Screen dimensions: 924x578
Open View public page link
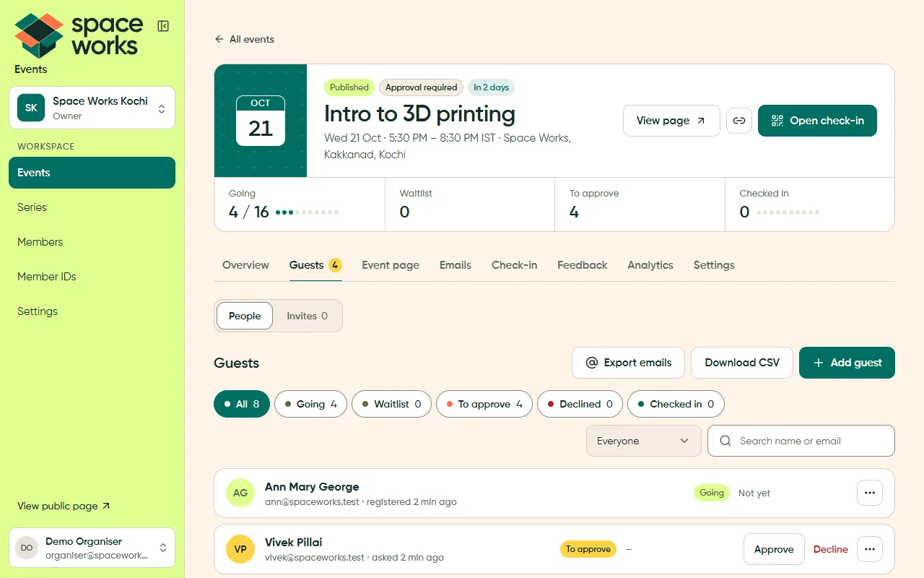64,506
